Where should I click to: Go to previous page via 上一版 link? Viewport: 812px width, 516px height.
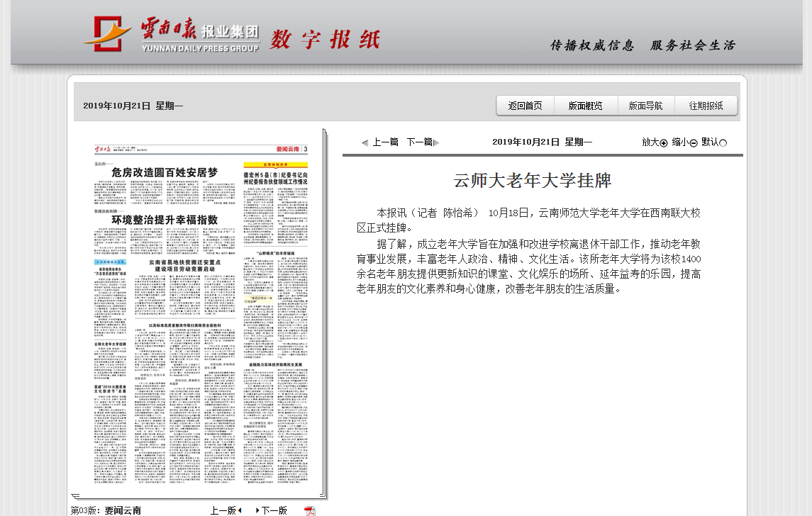pos(223,510)
